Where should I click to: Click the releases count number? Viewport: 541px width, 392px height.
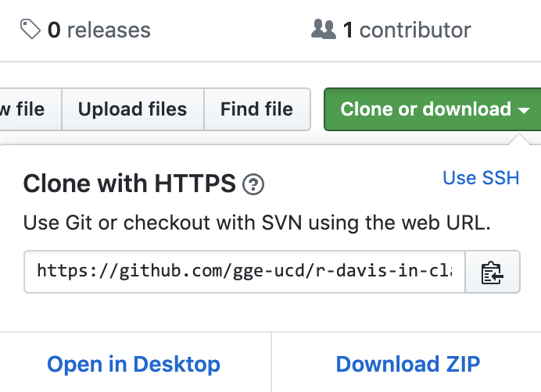point(54,30)
